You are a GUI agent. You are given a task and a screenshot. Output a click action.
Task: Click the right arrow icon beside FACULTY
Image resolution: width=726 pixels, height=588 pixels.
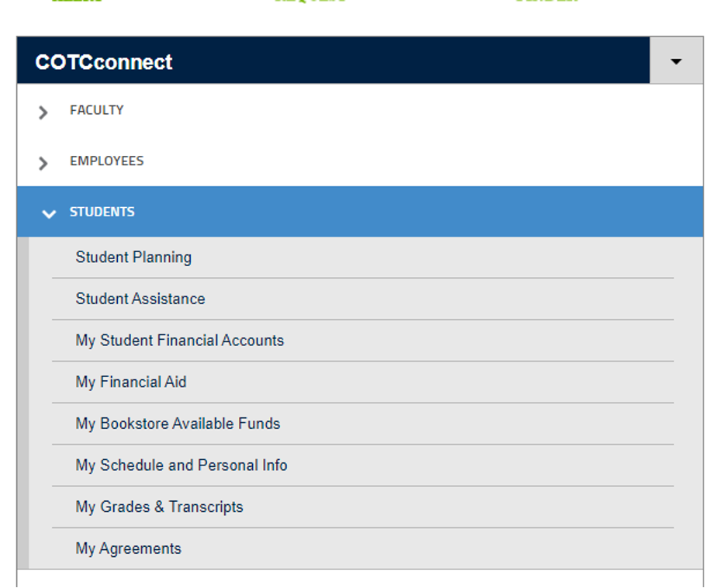[43, 112]
